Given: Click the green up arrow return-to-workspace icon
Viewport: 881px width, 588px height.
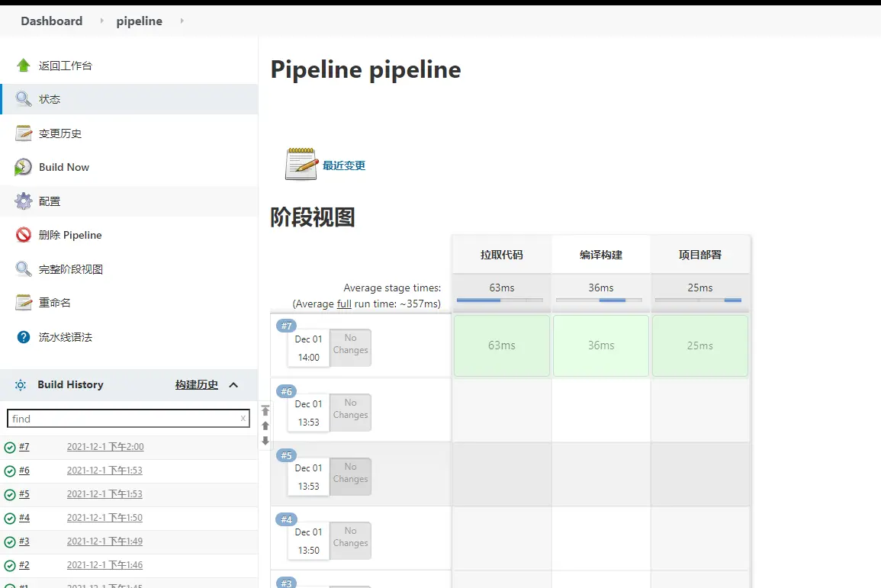Looking at the screenshot, I should (x=24, y=66).
